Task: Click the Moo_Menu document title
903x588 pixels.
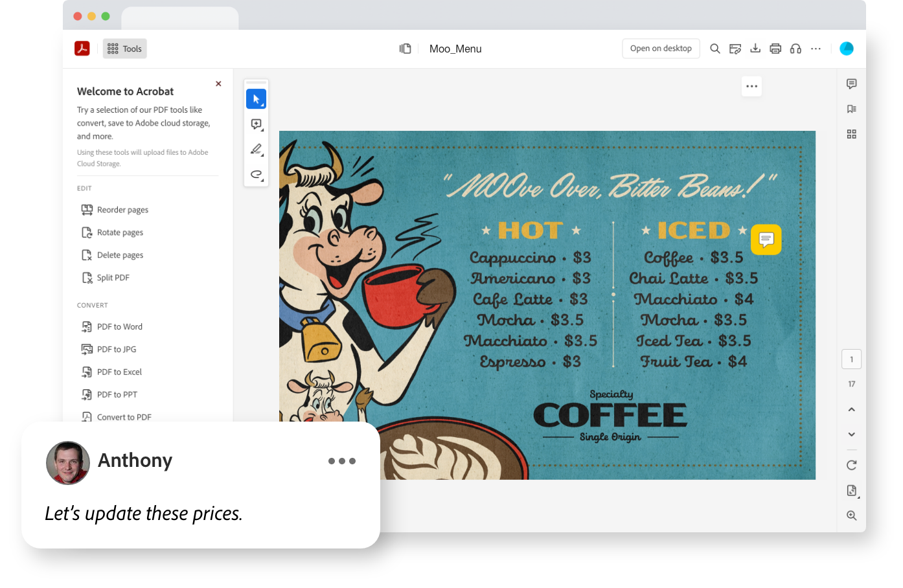Action: point(455,49)
